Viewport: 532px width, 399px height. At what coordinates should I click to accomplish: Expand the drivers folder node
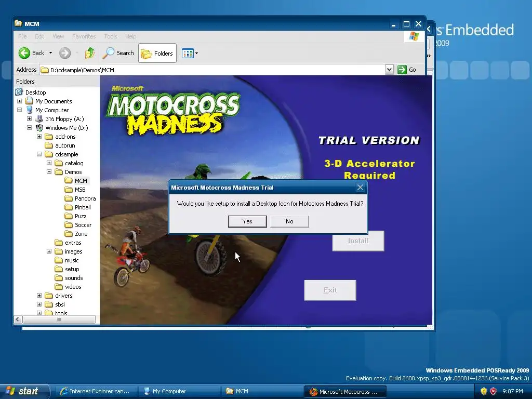39,296
